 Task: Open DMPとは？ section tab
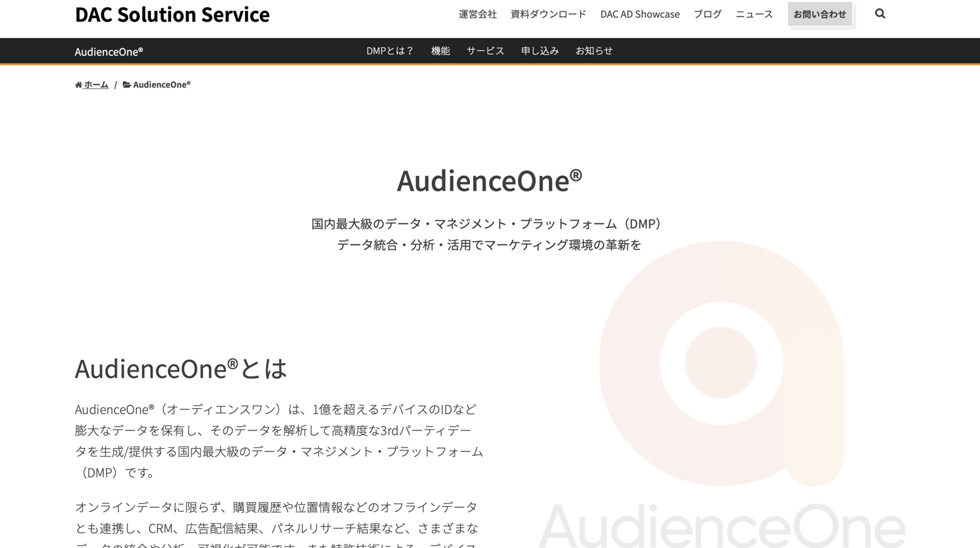[x=390, y=51]
